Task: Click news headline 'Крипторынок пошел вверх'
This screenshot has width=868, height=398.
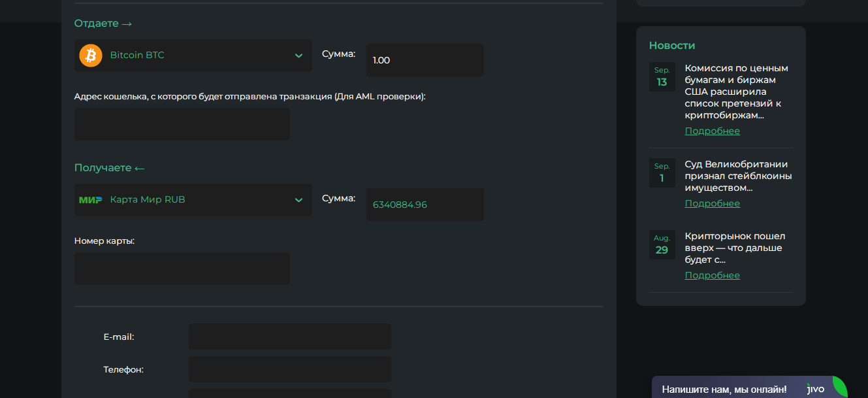Action: click(735, 248)
